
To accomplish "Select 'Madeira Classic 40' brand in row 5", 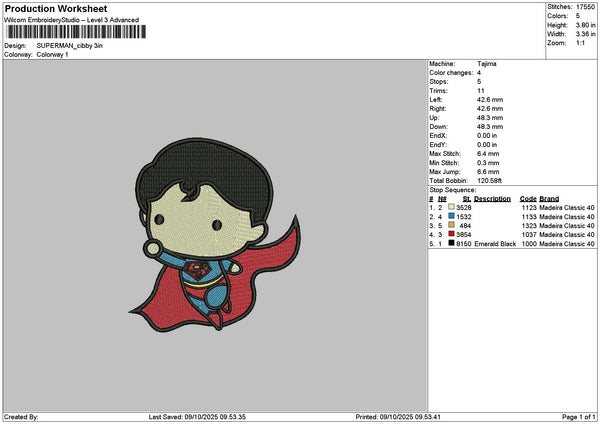I will pos(567,244).
